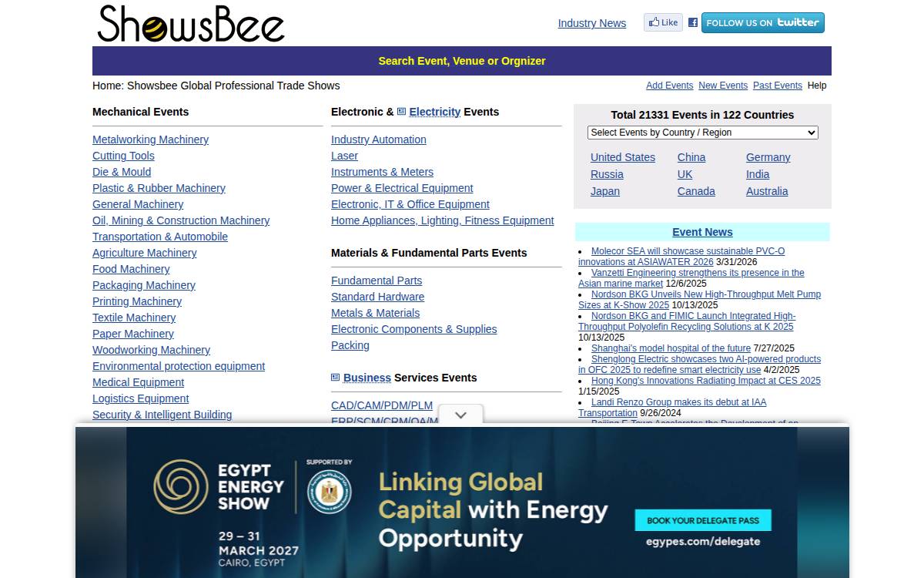Click the icon beside Business Services heading
Image resolution: width=924 pixels, height=578 pixels.
tap(335, 378)
